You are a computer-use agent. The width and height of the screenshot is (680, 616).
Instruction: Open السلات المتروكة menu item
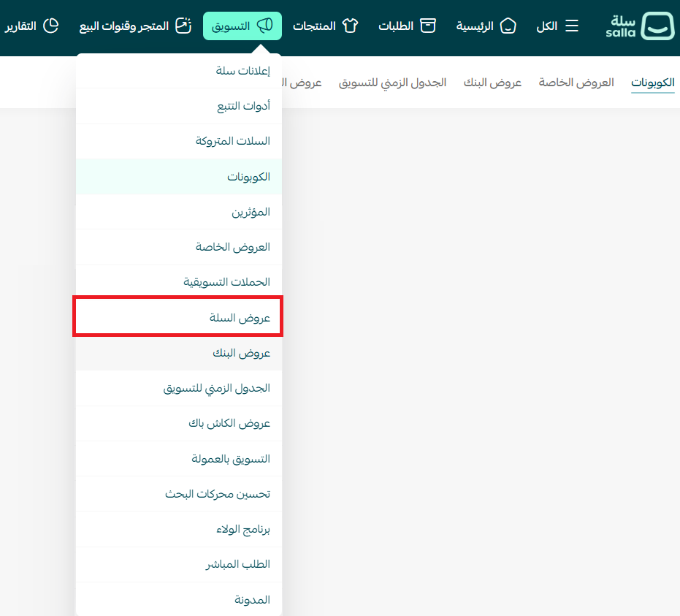(x=233, y=141)
